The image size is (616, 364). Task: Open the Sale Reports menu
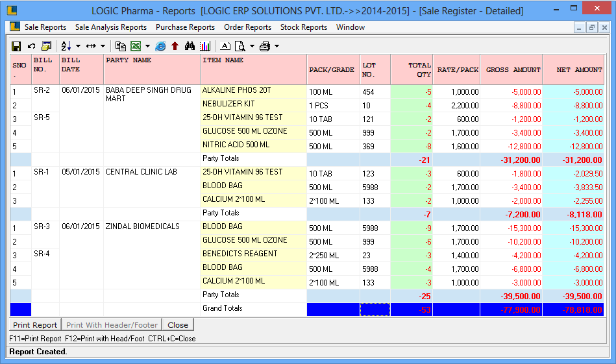[45, 27]
